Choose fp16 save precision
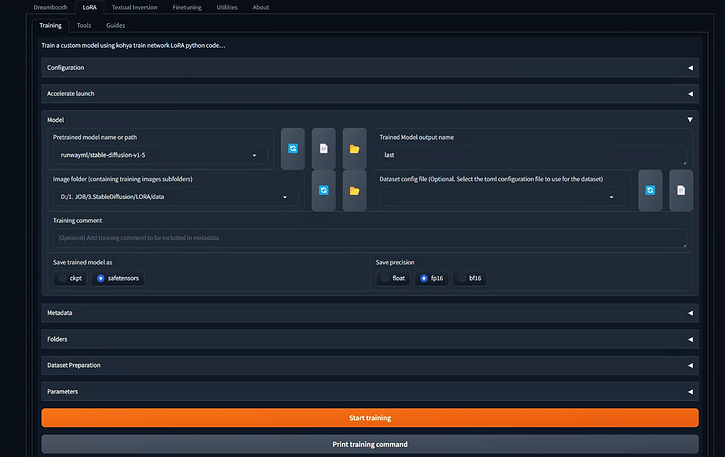This screenshot has height=457, width=725. 431,278
